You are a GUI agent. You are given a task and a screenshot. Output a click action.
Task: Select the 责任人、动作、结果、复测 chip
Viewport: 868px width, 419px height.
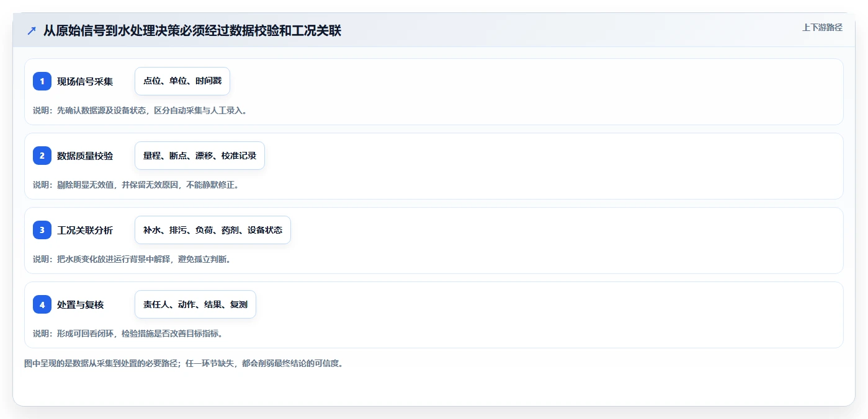coord(195,304)
